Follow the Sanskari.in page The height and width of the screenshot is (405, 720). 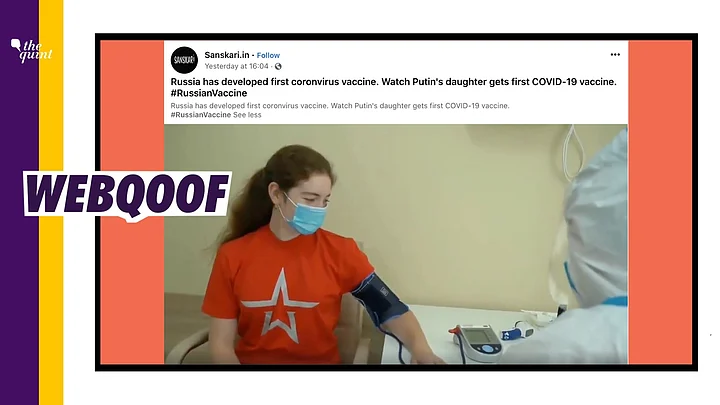coord(268,55)
